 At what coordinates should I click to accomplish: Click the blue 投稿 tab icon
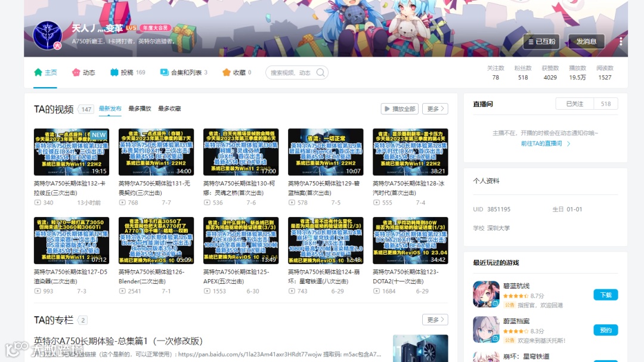tap(114, 72)
